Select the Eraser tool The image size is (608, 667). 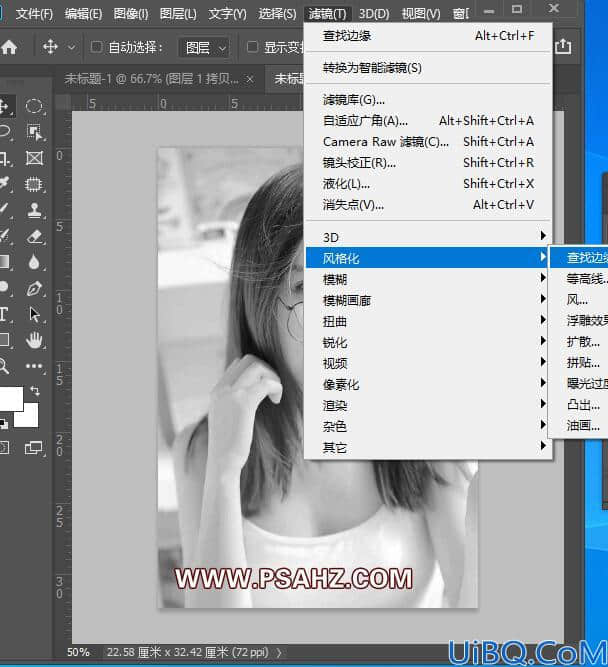pyautogui.click(x=34, y=237)
